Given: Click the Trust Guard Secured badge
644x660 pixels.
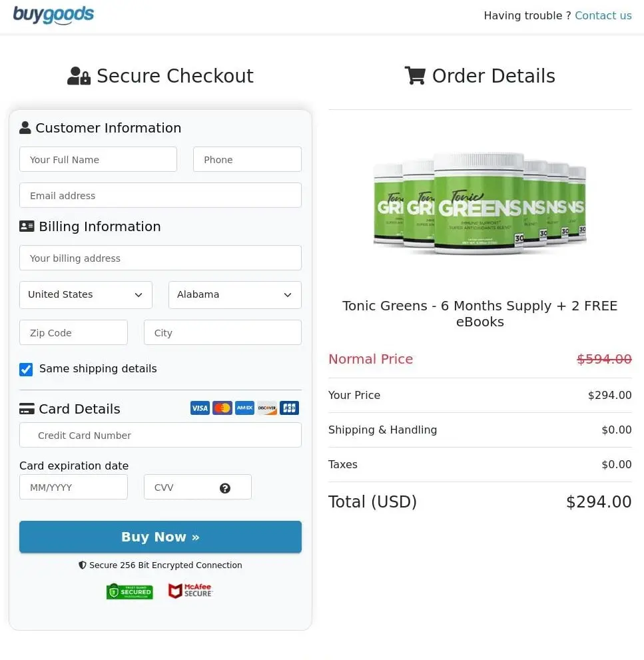Looking at the screenshot, I should (129, 591).
